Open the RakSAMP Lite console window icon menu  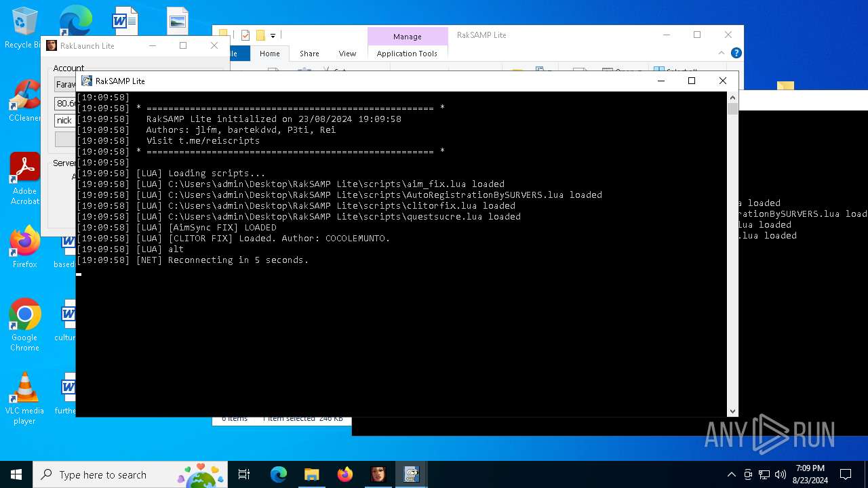click(87, 81)
